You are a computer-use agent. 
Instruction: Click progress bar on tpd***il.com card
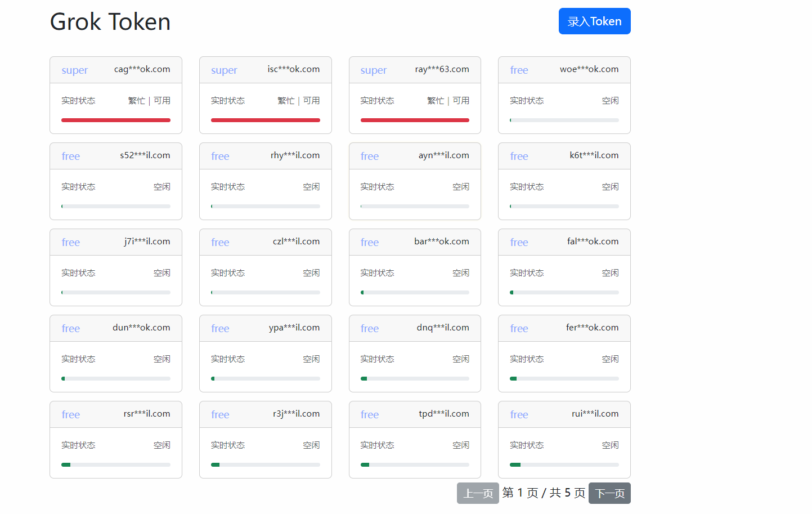coord(415,464)
